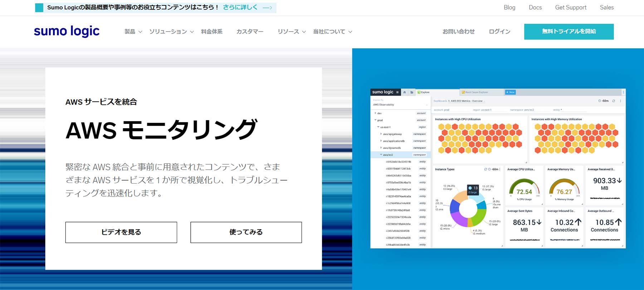The width and height of the screenshot is (644, 290).
Task: Click the teal square banner icon
Action: [x=39, y=8]
